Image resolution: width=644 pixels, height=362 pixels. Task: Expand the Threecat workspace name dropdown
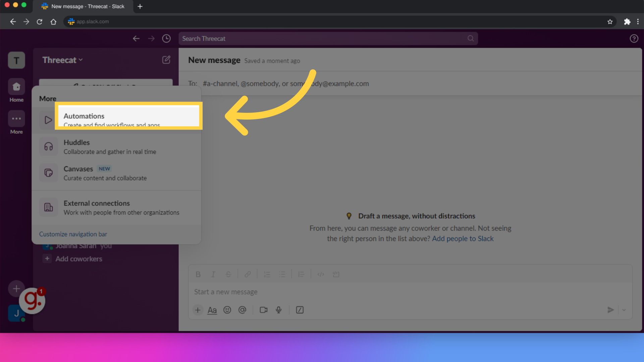[62, 60]
